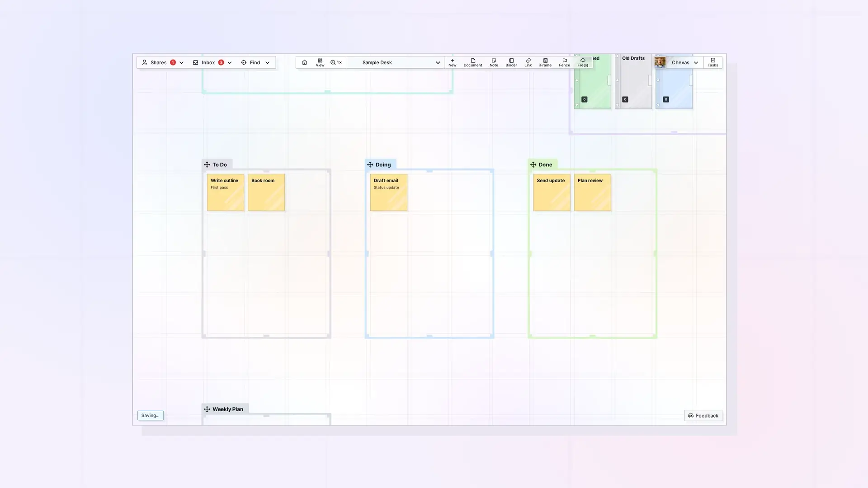Create a new Note
Screen dimensions: 868x488
(494, 62)
